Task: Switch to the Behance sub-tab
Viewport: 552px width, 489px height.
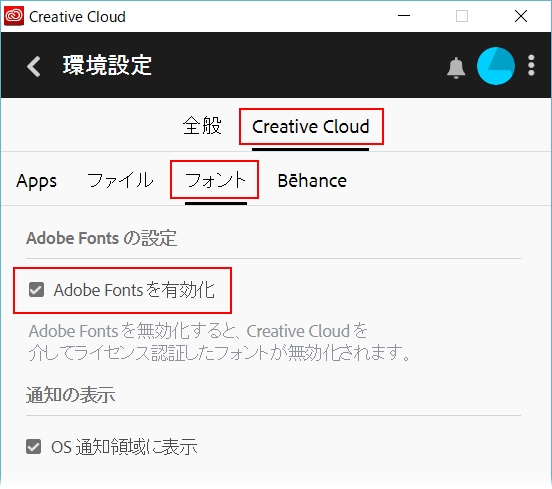Action: 312,180
